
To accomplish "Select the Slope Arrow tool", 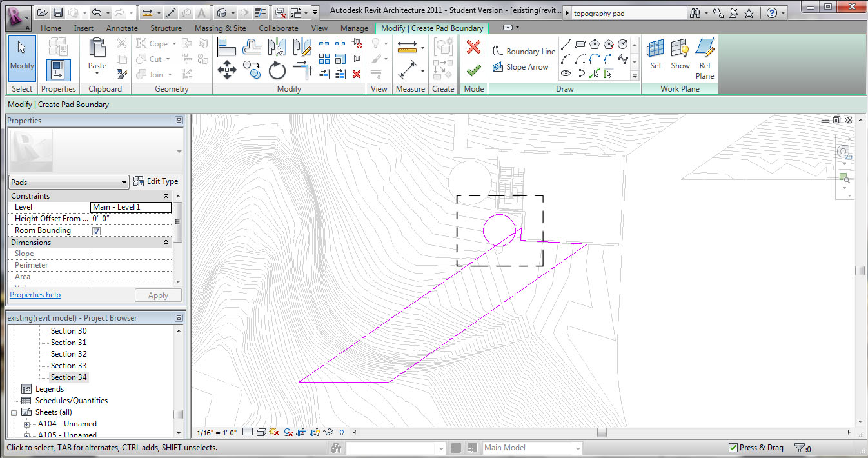I will (521, 67).
